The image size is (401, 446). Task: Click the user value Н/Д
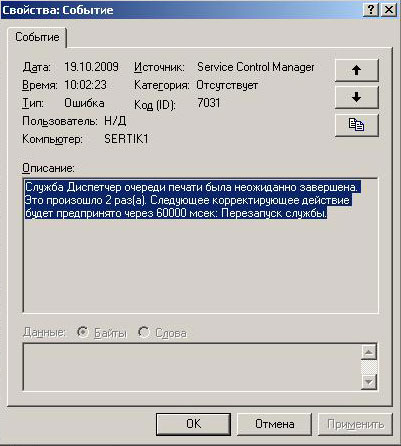[x=115, y=121]
